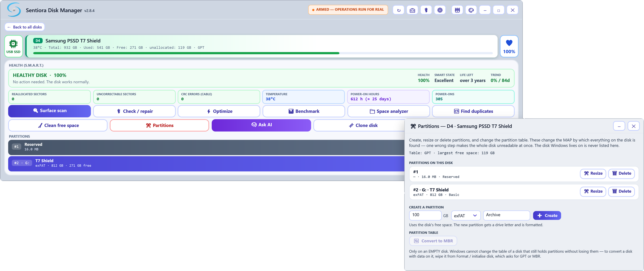Viewport: 644px width, 271px height.
Task: Click the medical staff icon in the title bar
Action: 426,10
